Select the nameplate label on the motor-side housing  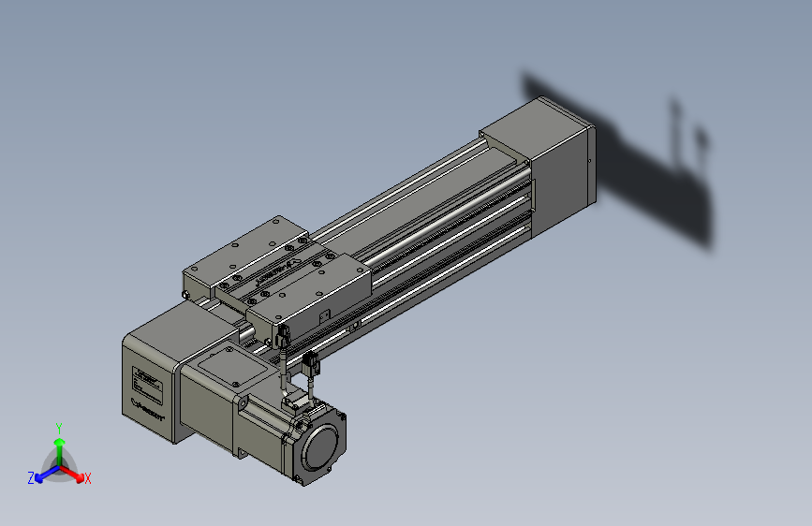(x=147, y=386)
